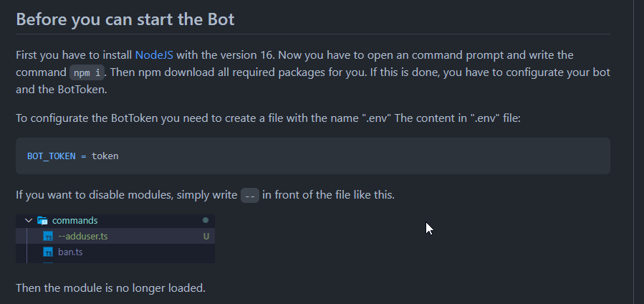The image size is (644, 304).
Task: Click the word "token" in code block
Action: point(105,156)
